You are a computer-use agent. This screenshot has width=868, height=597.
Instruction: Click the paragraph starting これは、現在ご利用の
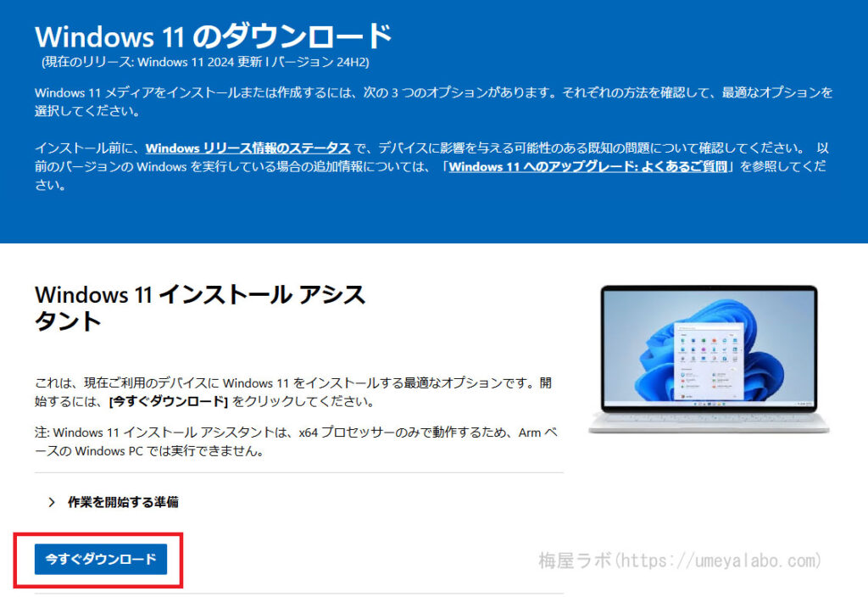click(293, 392)
